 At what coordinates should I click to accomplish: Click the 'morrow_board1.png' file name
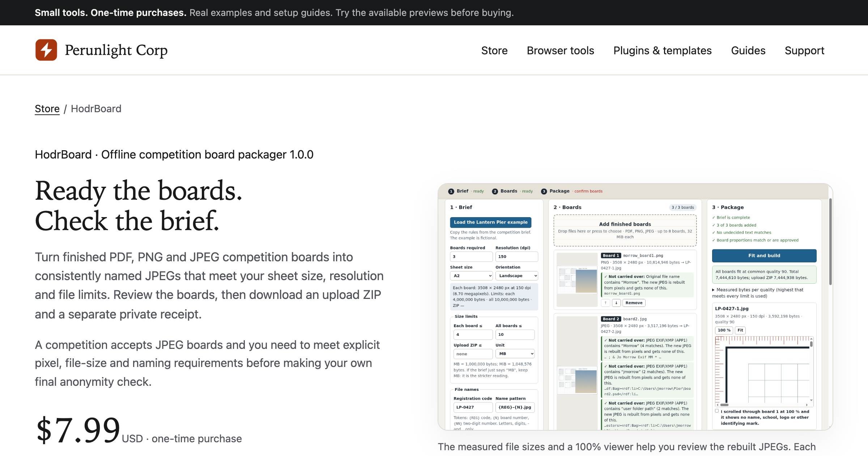643,256
